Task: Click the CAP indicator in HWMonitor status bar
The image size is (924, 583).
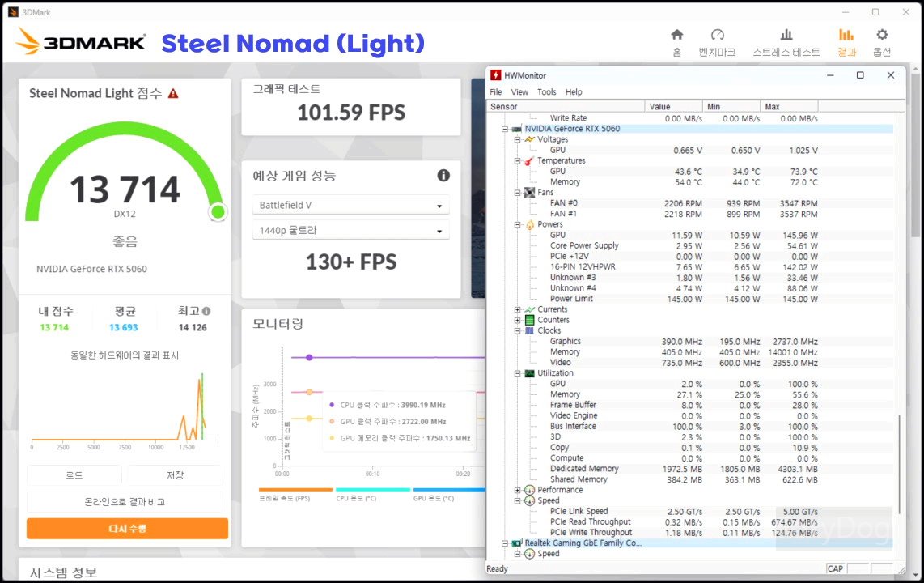Action: click(835, 569)
